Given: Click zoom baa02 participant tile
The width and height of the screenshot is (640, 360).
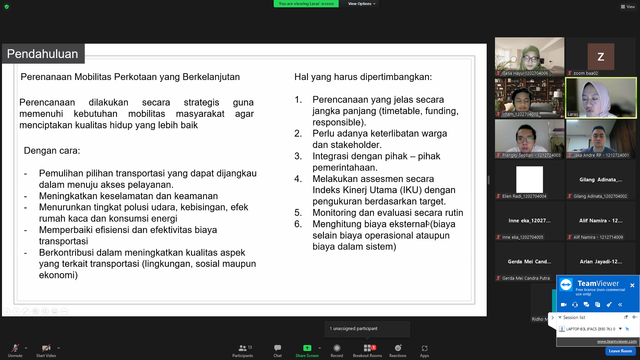Looking at the screenshot, I should pos(601,57).
